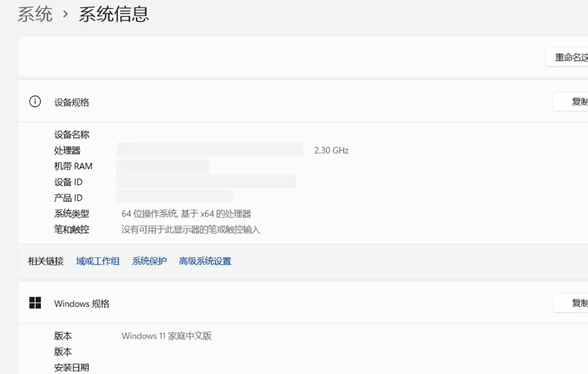Click the info icon beside 设备规格
This screenshot has height=374, width=588.
(35, 102)
